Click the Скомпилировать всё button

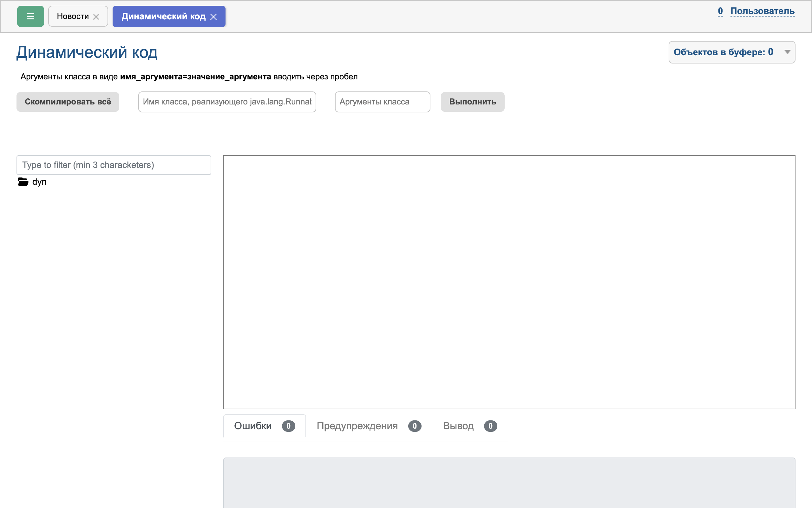click(x=68, y=102)
